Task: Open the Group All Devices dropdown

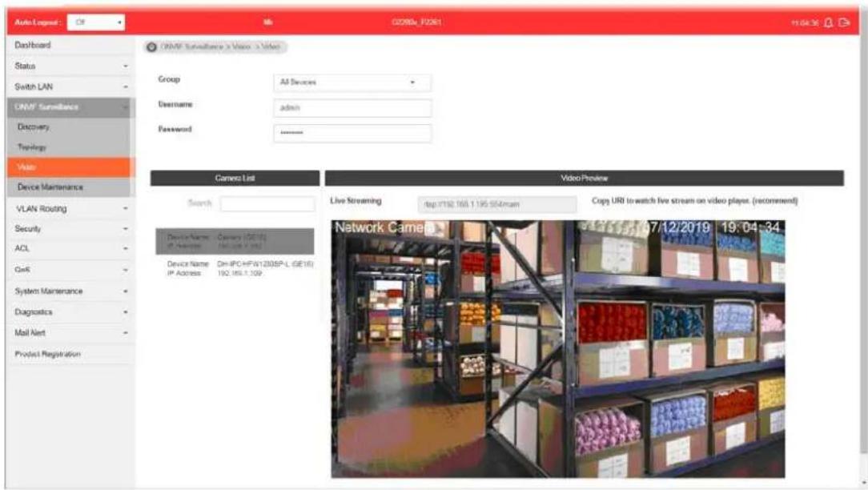Action: pos(352,82)
